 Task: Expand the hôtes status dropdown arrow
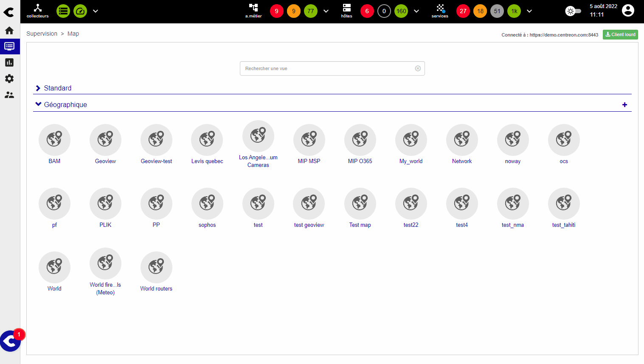(416, 11)
